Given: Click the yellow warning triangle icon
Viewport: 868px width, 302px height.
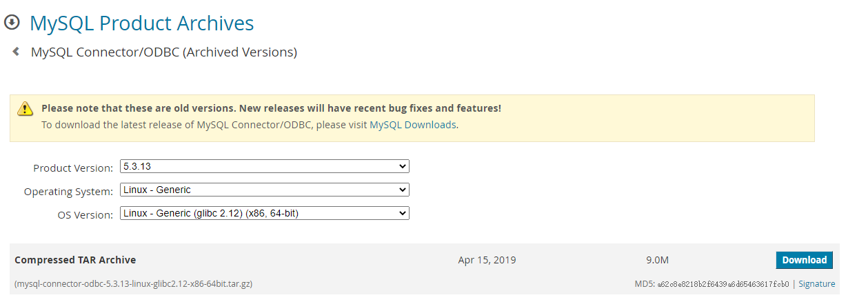Looking at the screenshot, I should (26, 108).
